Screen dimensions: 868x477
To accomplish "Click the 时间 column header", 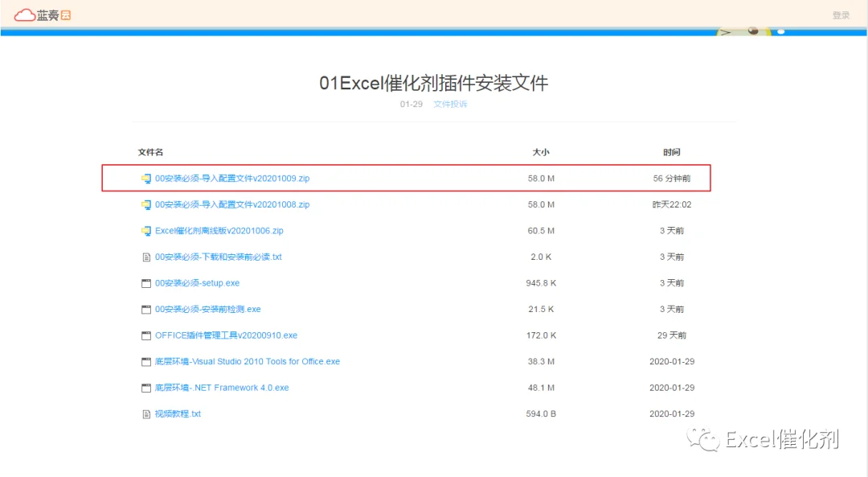I will tap(671, 152).
